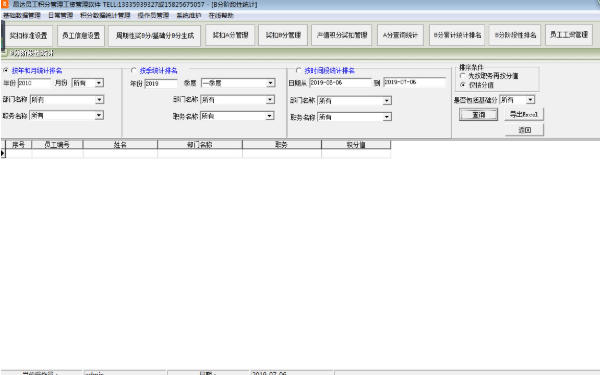Image resolution: width=600 pixels, height=375 pixels.
Task: Click the small icon beside the panel title
Action: [x=4, y=53]
